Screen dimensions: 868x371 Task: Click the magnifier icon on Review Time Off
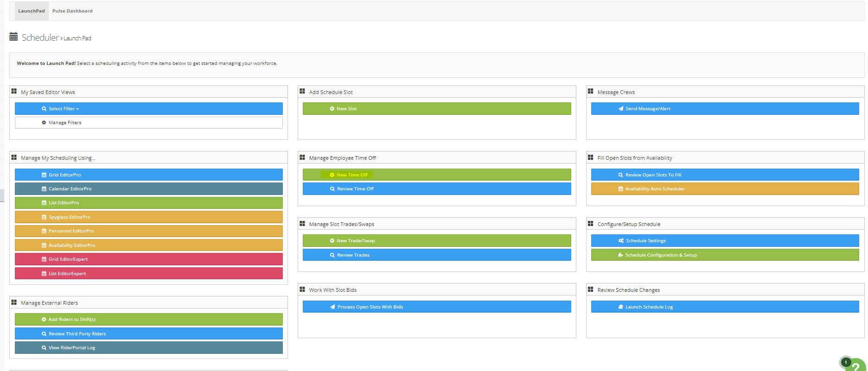332,189
